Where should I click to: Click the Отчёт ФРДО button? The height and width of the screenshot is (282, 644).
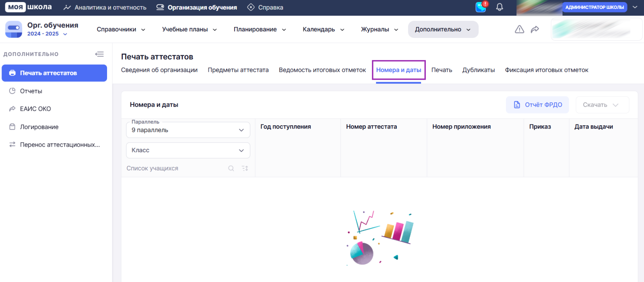point(537,105)
